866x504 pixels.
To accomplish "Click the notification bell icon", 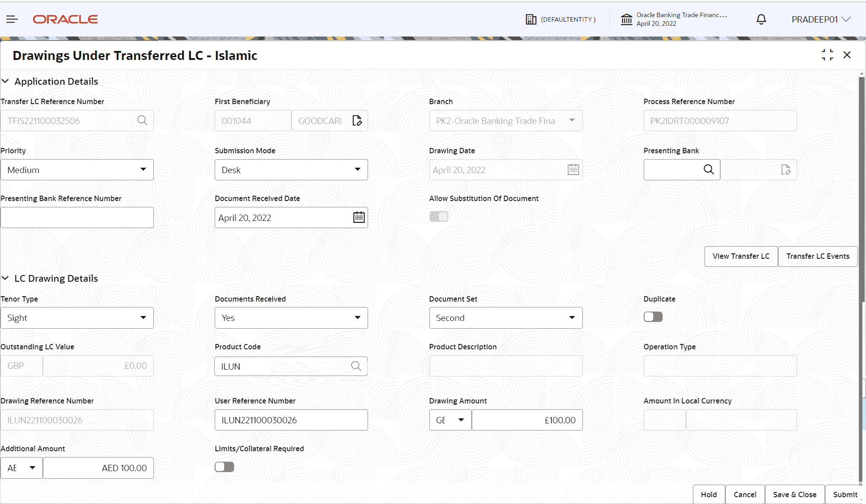I will pos(761,19).
